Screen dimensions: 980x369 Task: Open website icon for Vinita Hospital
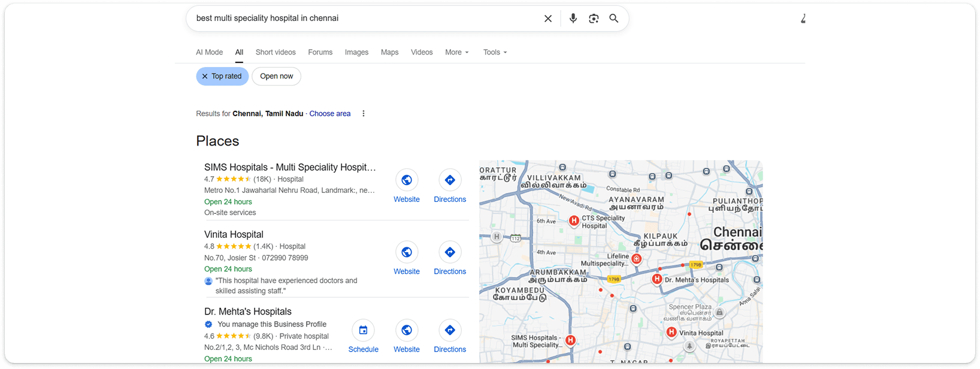pyautogui.click(x=407, y=252)
